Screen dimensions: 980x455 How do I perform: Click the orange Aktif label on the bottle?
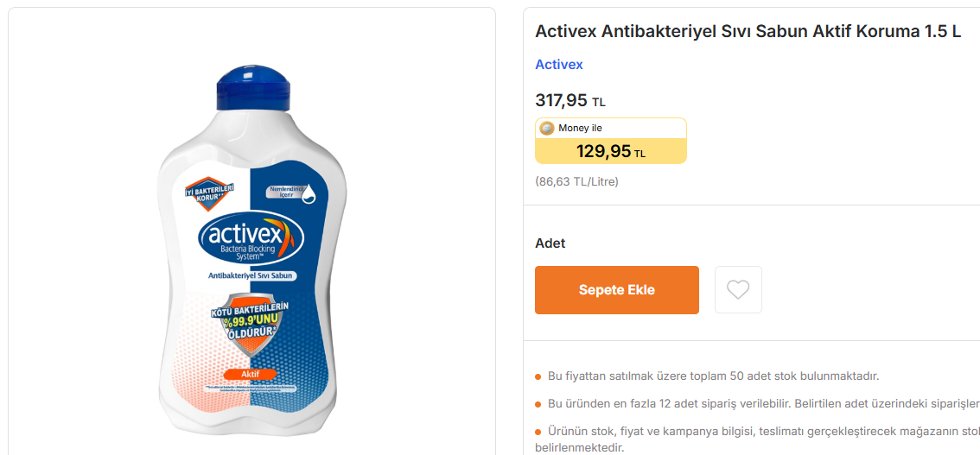pyautogui.click(x=250, y=374)
